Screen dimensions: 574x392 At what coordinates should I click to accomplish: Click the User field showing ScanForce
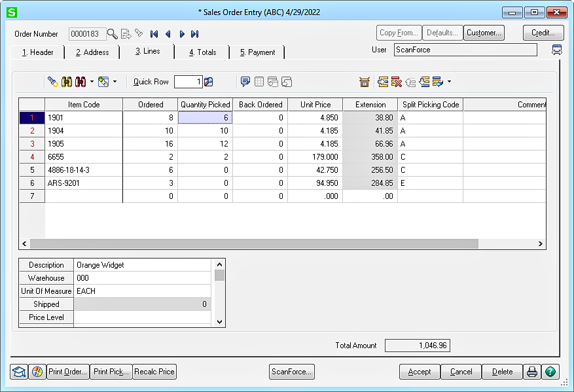coord(465,50)
